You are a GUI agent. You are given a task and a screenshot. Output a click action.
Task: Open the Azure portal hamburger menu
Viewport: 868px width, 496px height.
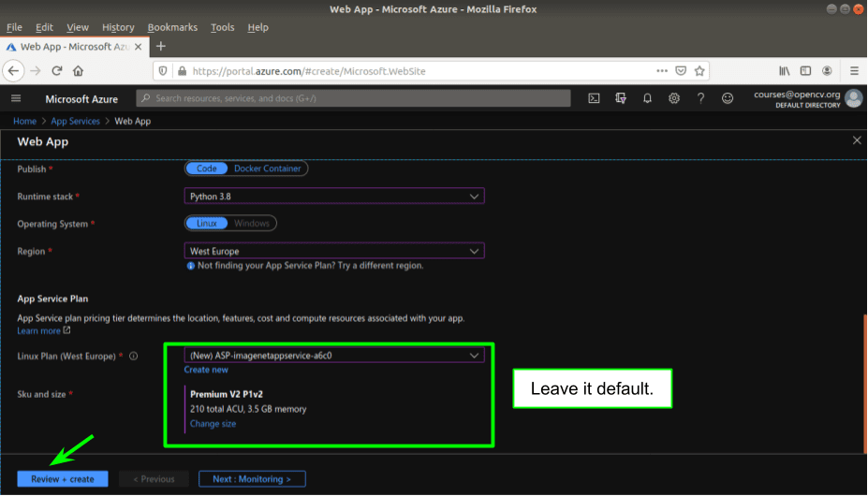coord(16,98)
